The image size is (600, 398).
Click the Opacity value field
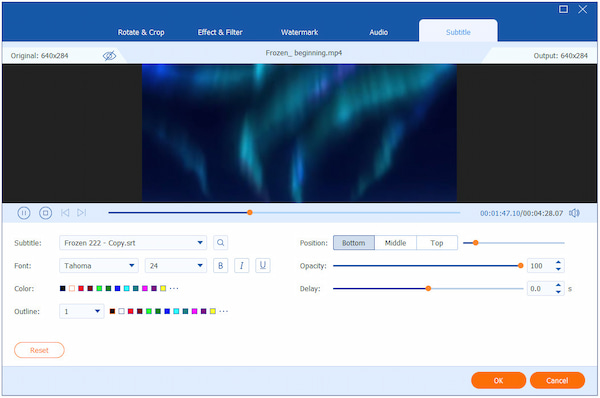540,266
